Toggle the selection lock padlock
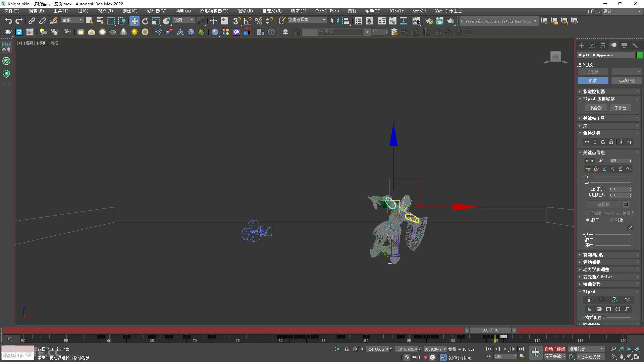This screenshot has width=644, height=362. [347, 349]
